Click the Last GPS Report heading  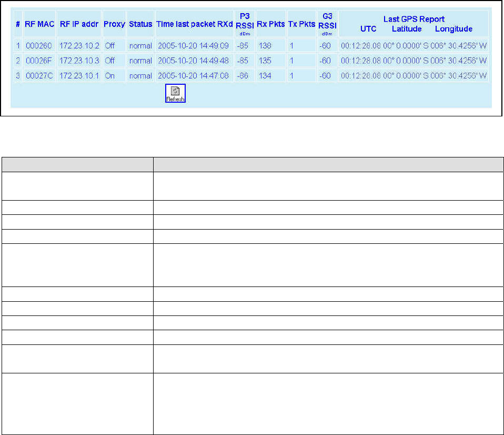pyautogui.click(x=414, y=19)
